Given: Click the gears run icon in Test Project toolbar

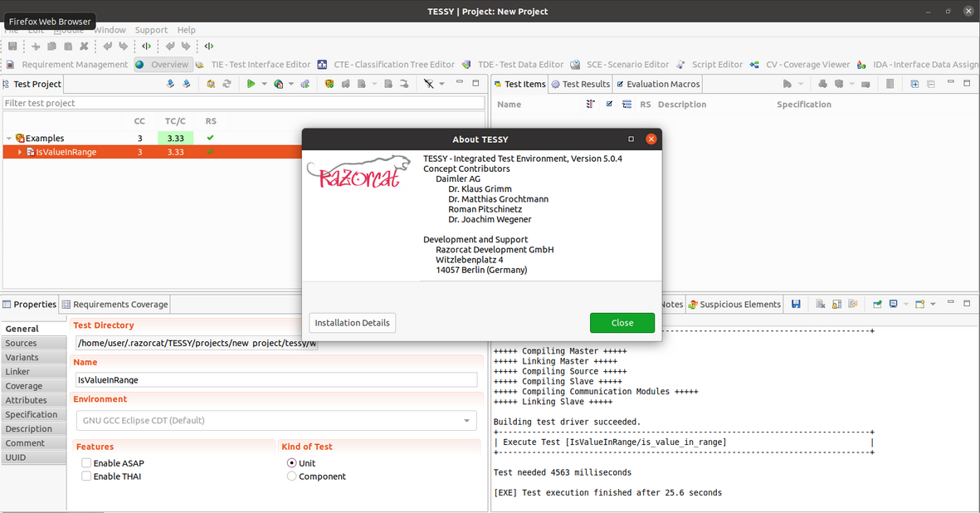Looking at the screenshot, I should 305,84.
